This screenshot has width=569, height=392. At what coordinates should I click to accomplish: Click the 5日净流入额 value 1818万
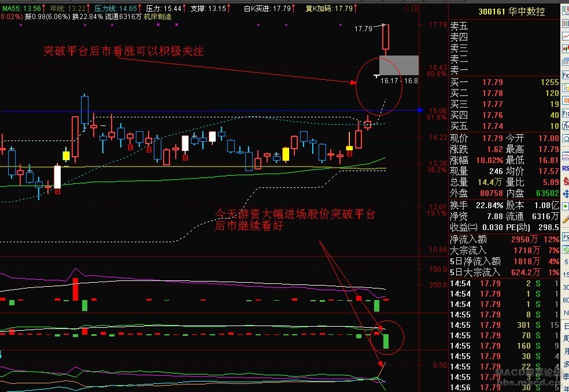pos(527,261)
